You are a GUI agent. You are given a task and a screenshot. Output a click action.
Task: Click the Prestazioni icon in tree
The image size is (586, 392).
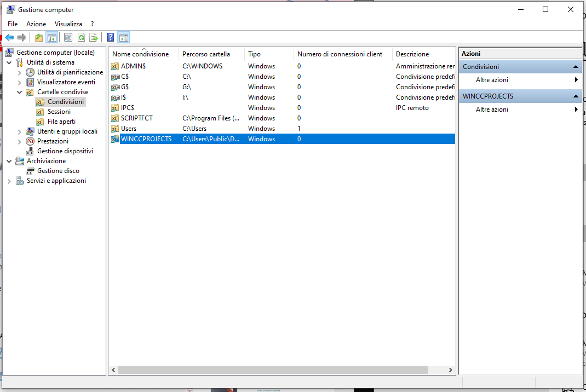point(30,141)
